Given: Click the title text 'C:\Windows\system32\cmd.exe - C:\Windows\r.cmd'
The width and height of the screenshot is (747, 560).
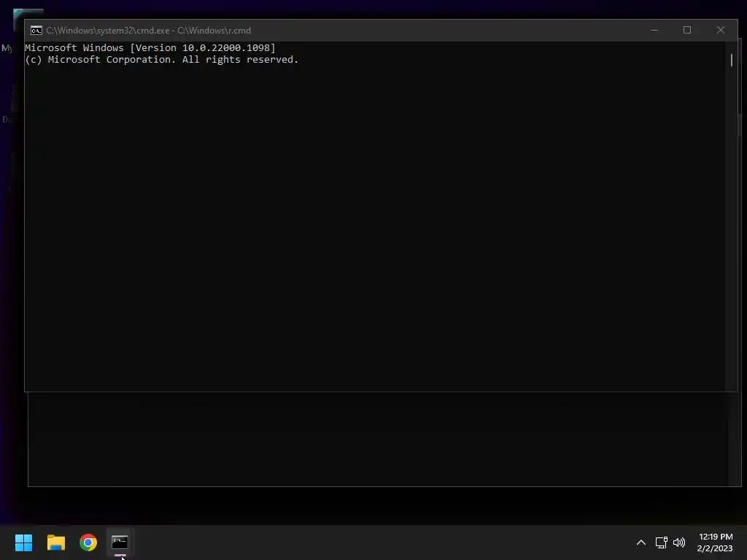Looking at the screenshot, I should [x=148, y=31].
